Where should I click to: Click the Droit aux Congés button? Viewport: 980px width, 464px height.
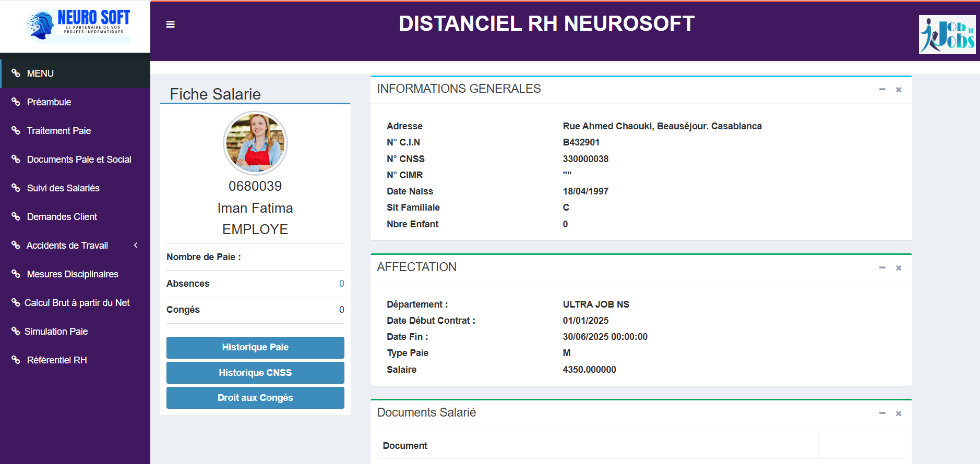pos(255,398)
